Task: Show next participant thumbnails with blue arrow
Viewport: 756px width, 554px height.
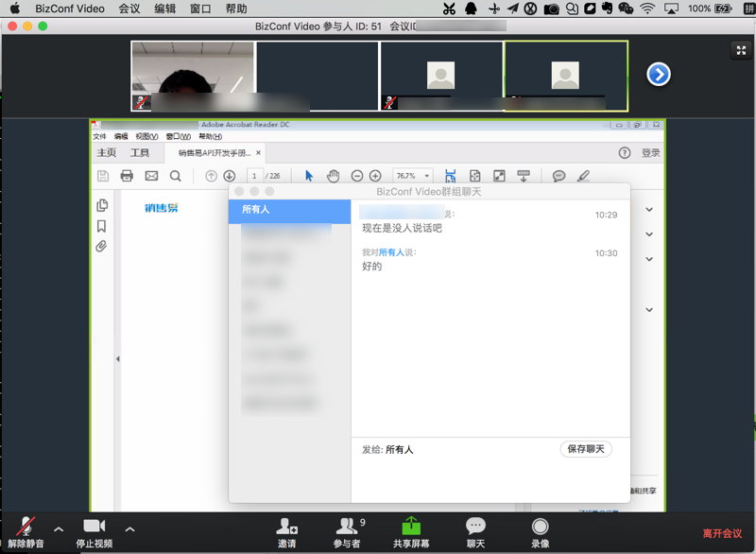Action: point(658,75)
